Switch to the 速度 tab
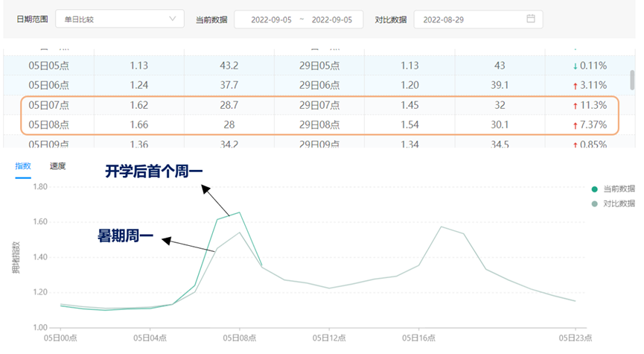644x354 pixels. pos(57,165)
